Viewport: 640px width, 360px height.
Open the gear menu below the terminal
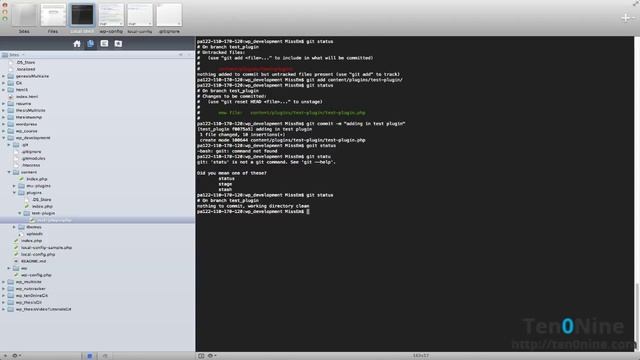tap(211, 356)
